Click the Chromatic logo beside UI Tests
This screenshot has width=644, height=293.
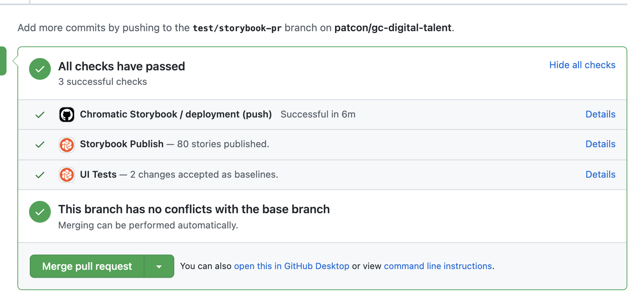(x=67, y=175)
